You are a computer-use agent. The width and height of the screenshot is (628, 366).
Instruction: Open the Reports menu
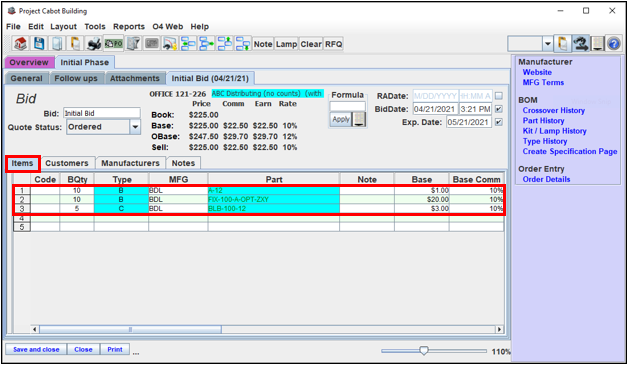pyautogui.click(x=129, y=26)
